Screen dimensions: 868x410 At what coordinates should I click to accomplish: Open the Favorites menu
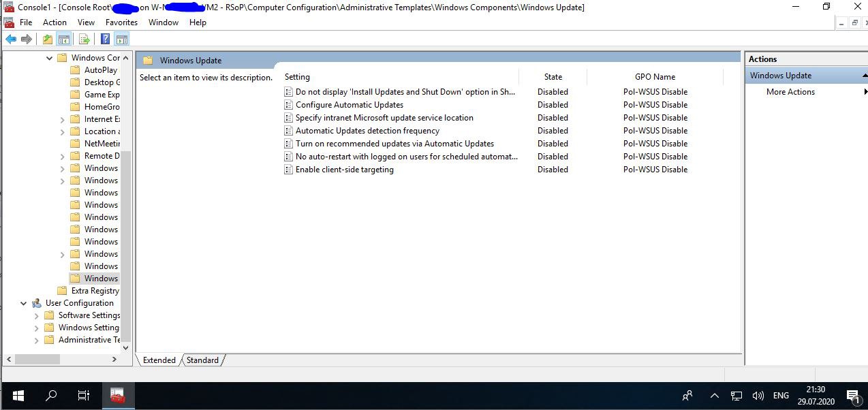(121, 22)
